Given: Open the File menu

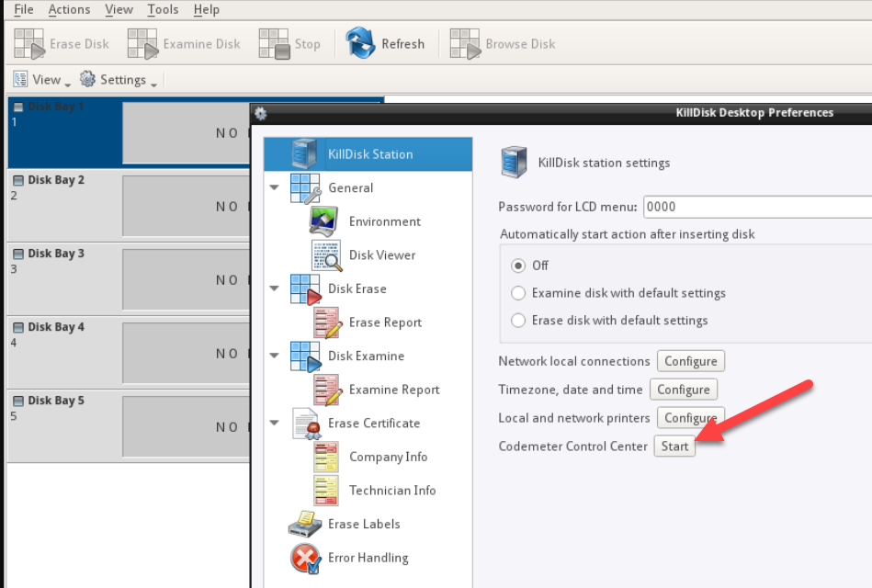Looking at the screenshot, I should 23,9.
